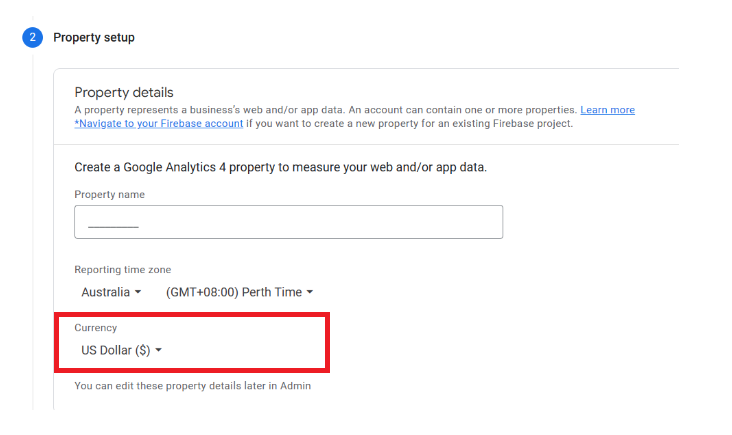The image size is (732, 435).
Task: Focus the Property name text field
Action: 289,222
